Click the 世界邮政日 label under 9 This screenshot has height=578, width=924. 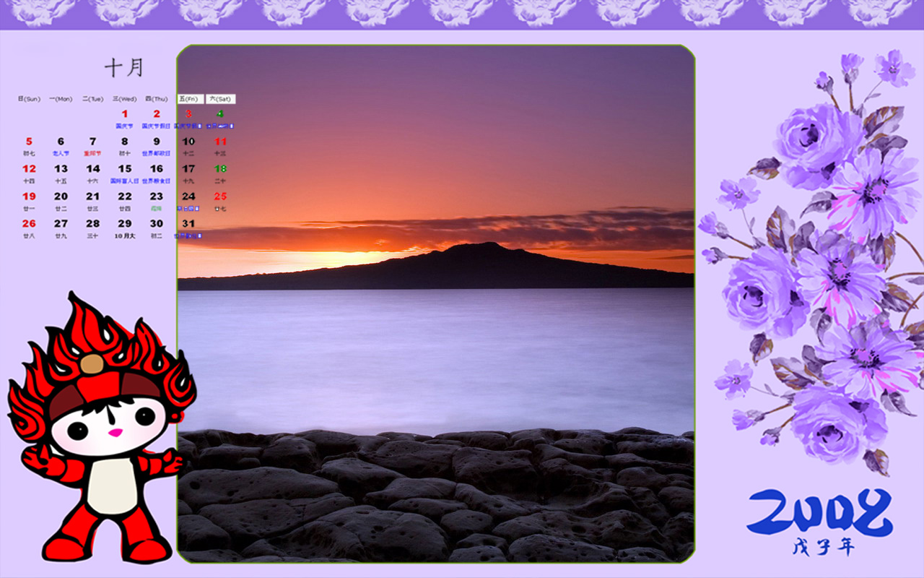point(156,153)
